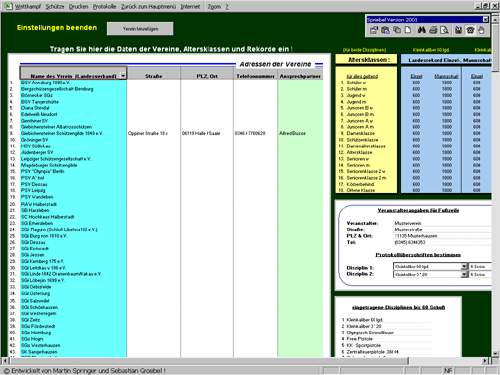Screen dimensions: 500x375
Task: Open the Protokolle menu
Action: pyautogui.click(x=104, y=6)
